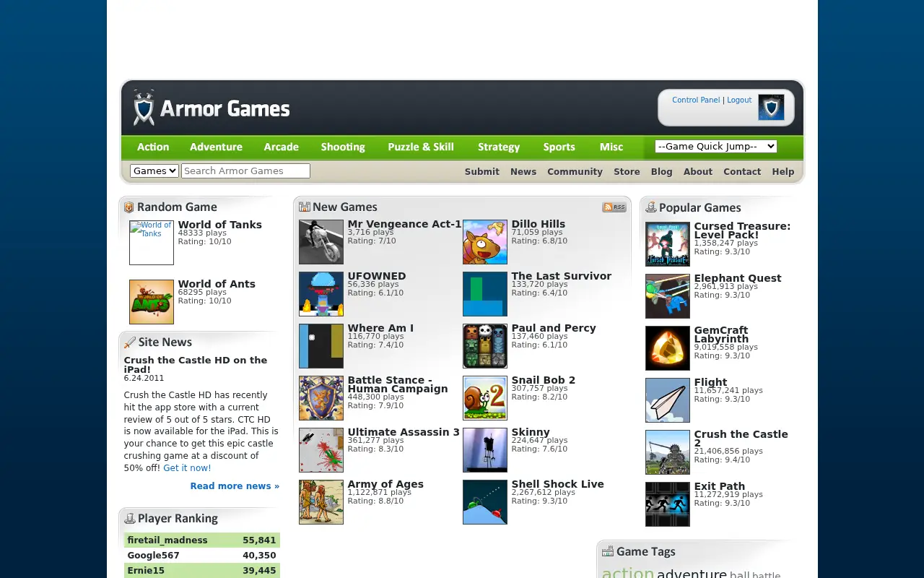The height and width of the screenshot is (578, 924).
Task: Open the World of Ants thumbnail
Action: (152, 302)
